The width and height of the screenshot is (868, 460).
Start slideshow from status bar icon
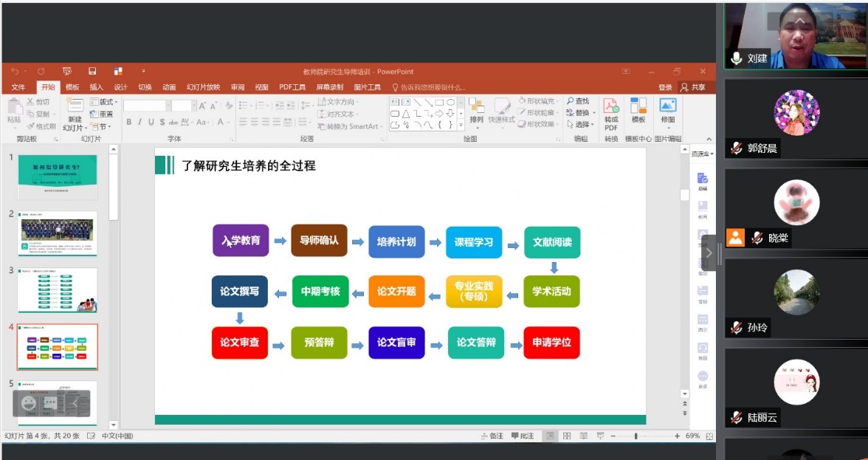tap(599, 436)
